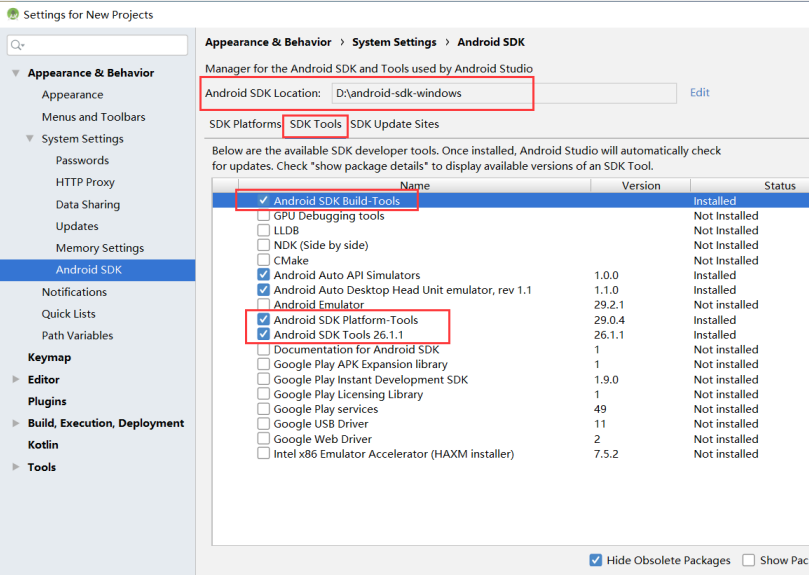Open Notifications settings

[x=74, y=292]
